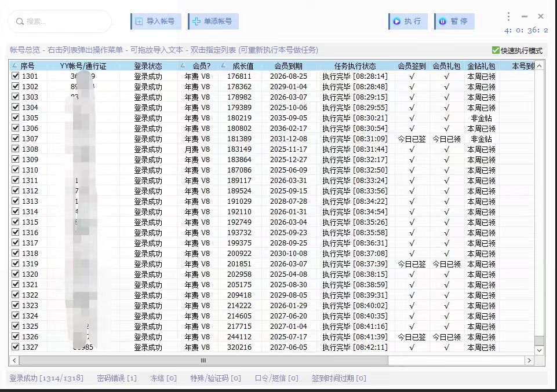Click the 口令/短信 [0] status filter
The height and width of the screenshot is (392, 557).
[x=276, y=378]
